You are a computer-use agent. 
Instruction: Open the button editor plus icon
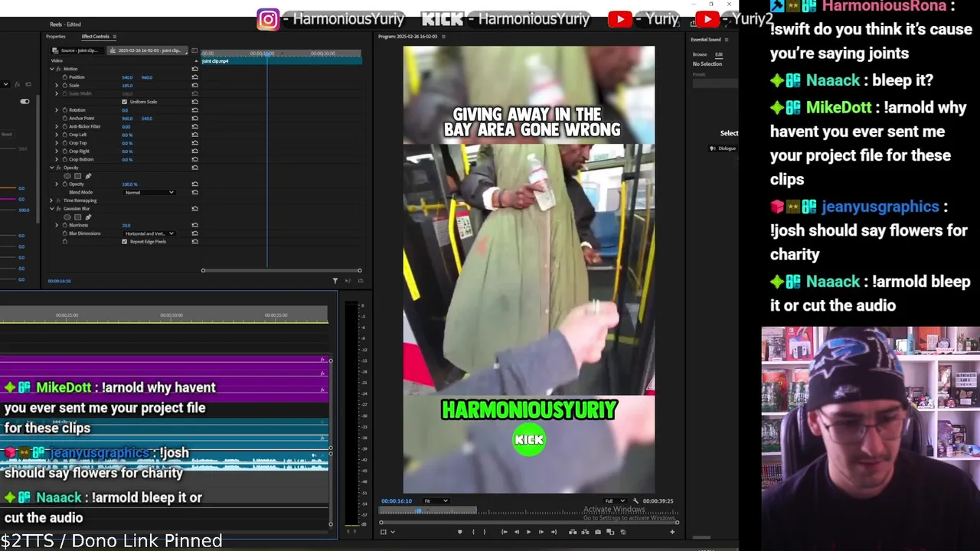[672, 532]
